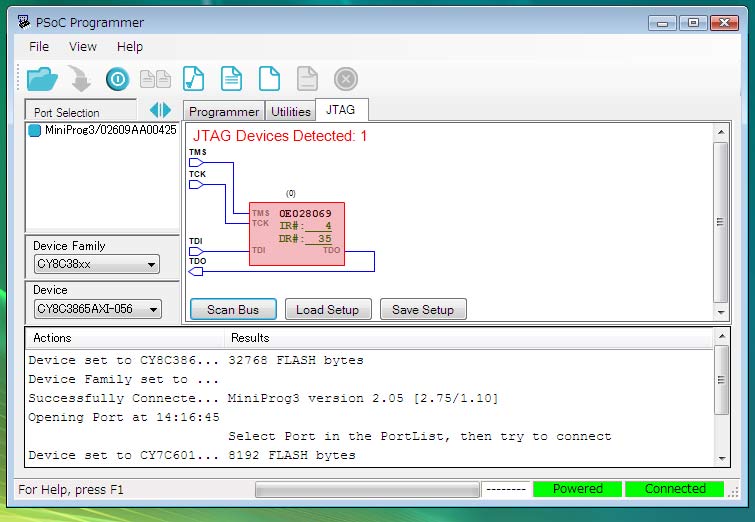Click the PSoC Programmer title bar icon

[24, 22]
